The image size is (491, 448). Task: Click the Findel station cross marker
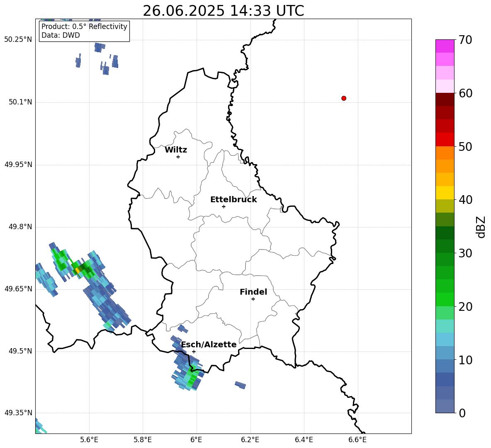(x=253, y=299)
